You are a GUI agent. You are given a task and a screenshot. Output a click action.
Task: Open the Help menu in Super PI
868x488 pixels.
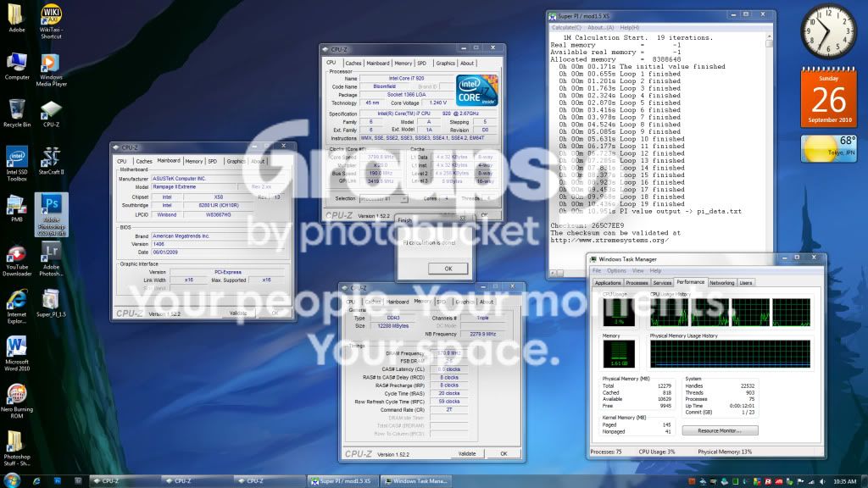(630, 27)
